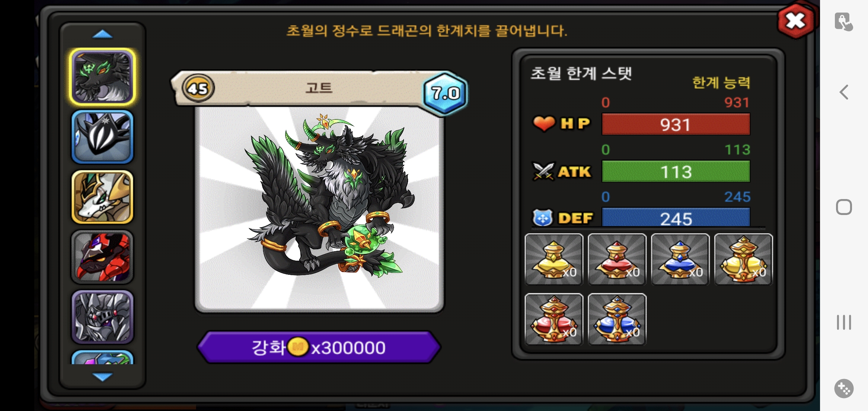Tap the Android home navigation button
Image resolution: width=868 pixels, height=411 pixels.
point(844,207)
